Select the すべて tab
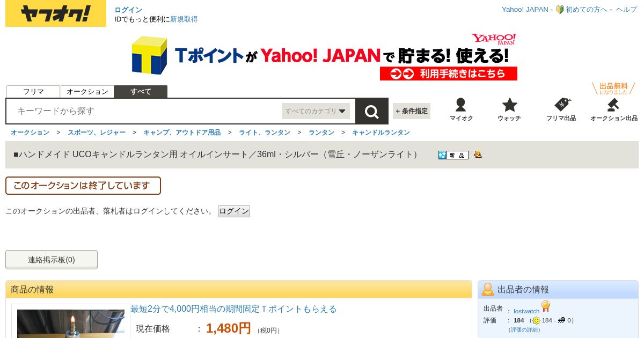 (x=141, y=92)
